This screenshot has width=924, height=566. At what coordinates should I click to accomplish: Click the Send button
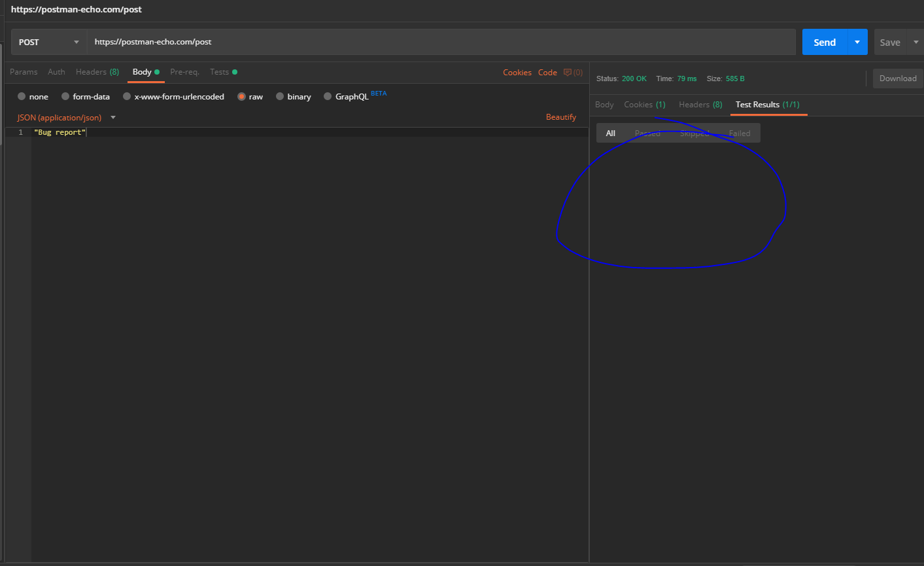click(824, 41)
